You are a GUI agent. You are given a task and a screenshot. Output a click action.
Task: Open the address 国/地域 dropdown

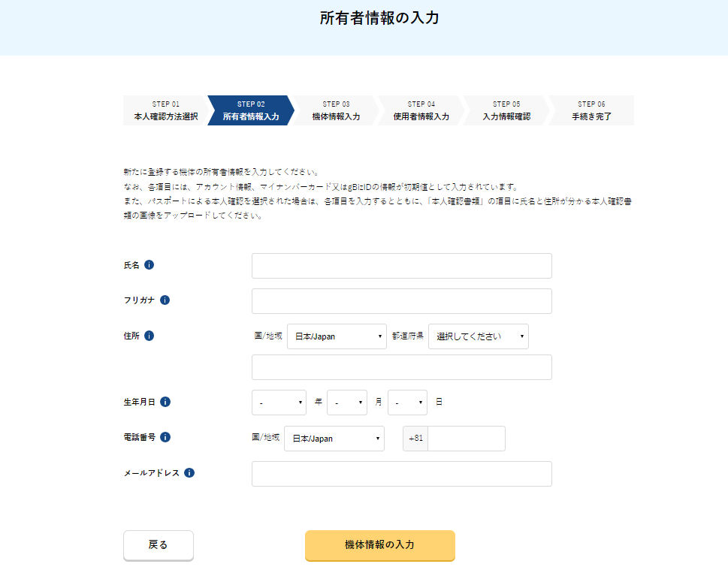pos(337,336)
